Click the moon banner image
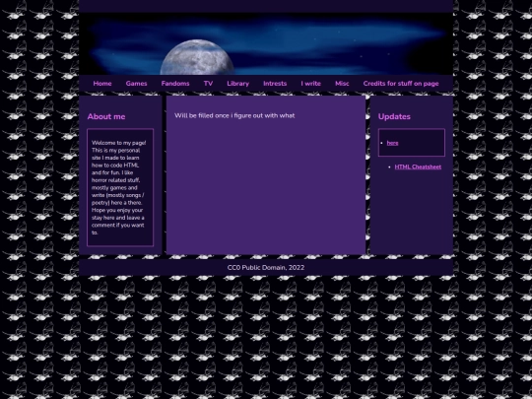The image size is (532, 399). [x=266, y=43]
